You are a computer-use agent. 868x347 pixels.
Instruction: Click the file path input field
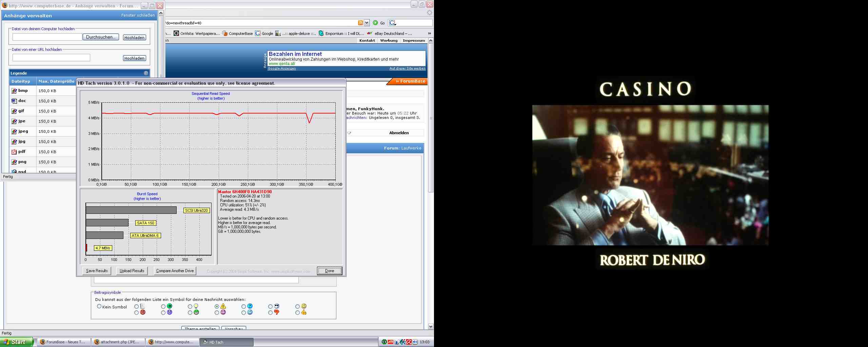pyautogui.click(x=47, y=37)
